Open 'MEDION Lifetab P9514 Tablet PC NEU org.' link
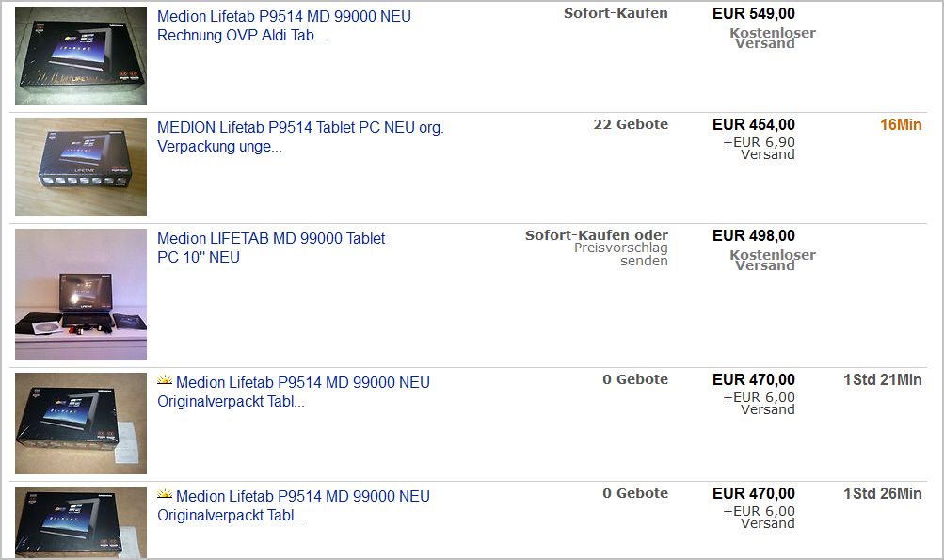This screenshot has height=560, width=944. [x=300, y=136]
